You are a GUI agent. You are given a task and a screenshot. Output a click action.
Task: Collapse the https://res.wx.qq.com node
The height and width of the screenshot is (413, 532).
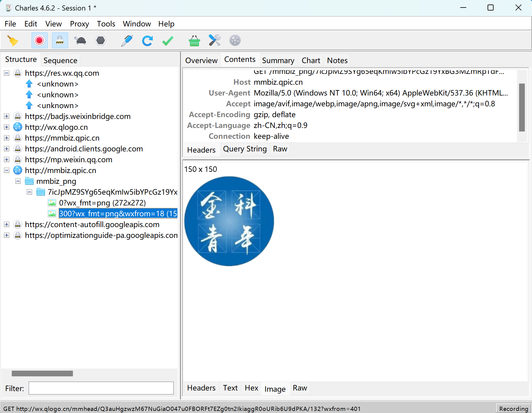pyautogui.click(x=7, y=73)
